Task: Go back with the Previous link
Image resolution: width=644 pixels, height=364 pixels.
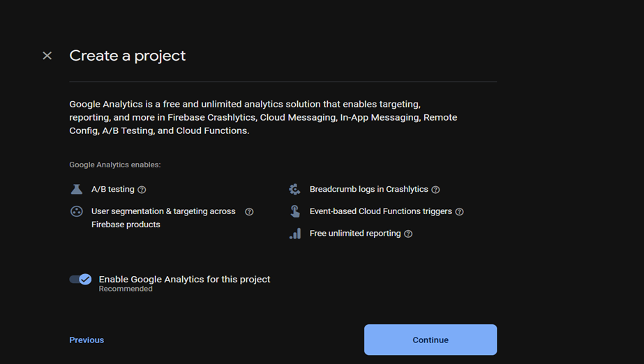Action: tap(87, 340)
